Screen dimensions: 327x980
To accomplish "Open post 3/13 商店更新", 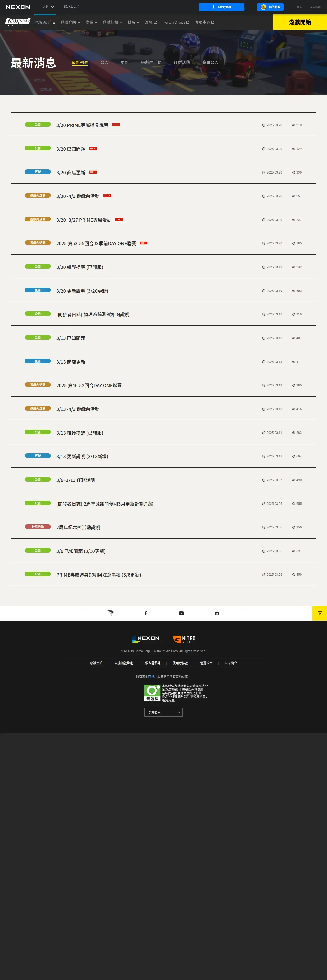I will coord(71,362).
